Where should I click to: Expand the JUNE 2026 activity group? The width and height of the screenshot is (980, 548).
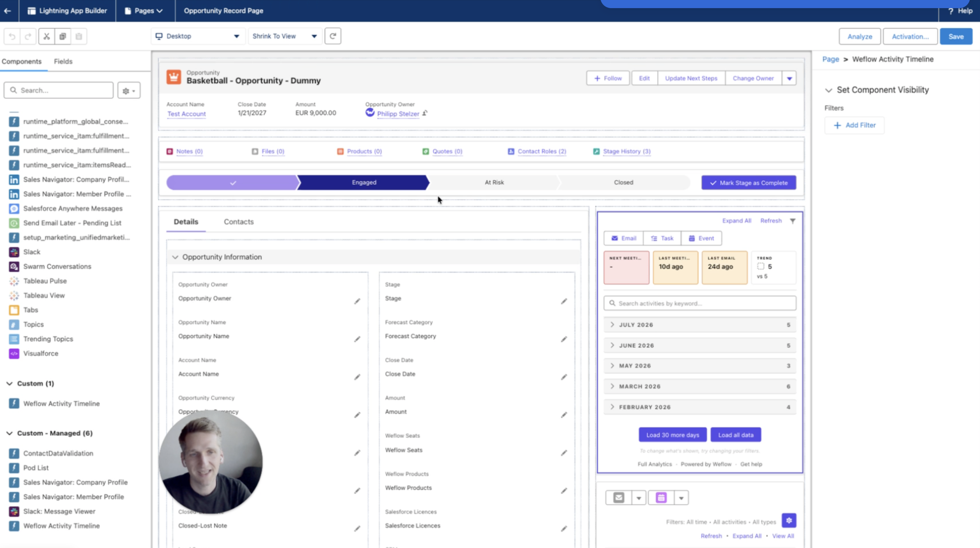[x=700, y=345]
